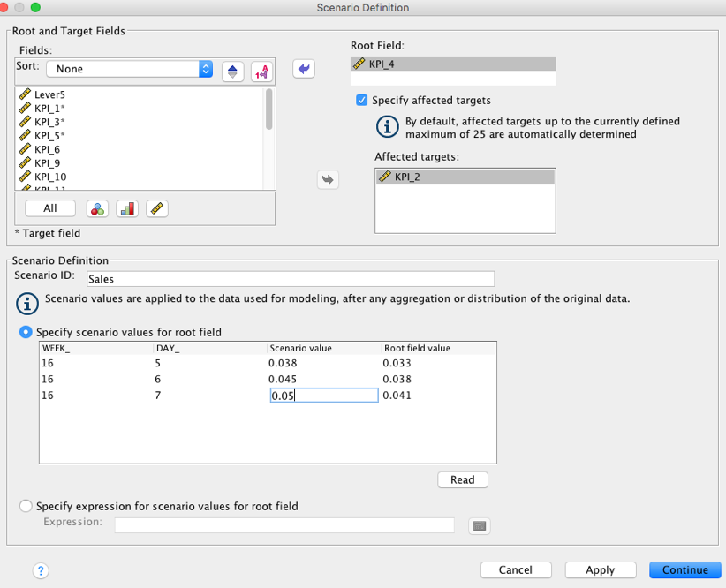Move field to Root Field arrow

pos(304,69)
